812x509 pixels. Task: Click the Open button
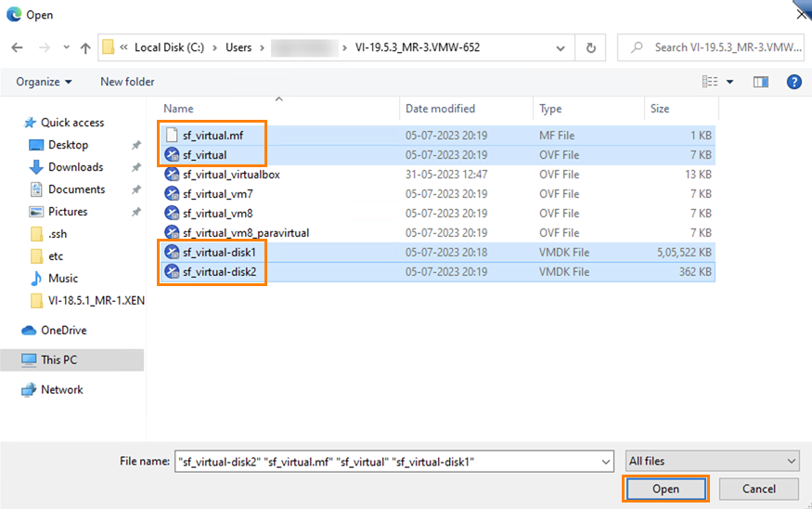point(665,489)
